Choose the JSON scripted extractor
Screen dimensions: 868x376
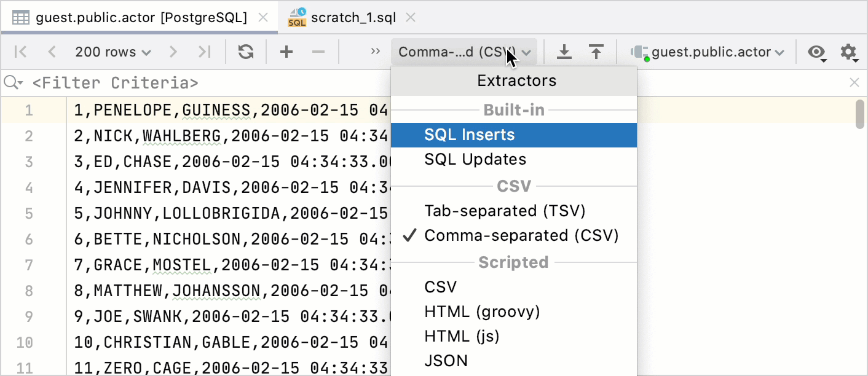pyautogui.click(x=446, y=361)
